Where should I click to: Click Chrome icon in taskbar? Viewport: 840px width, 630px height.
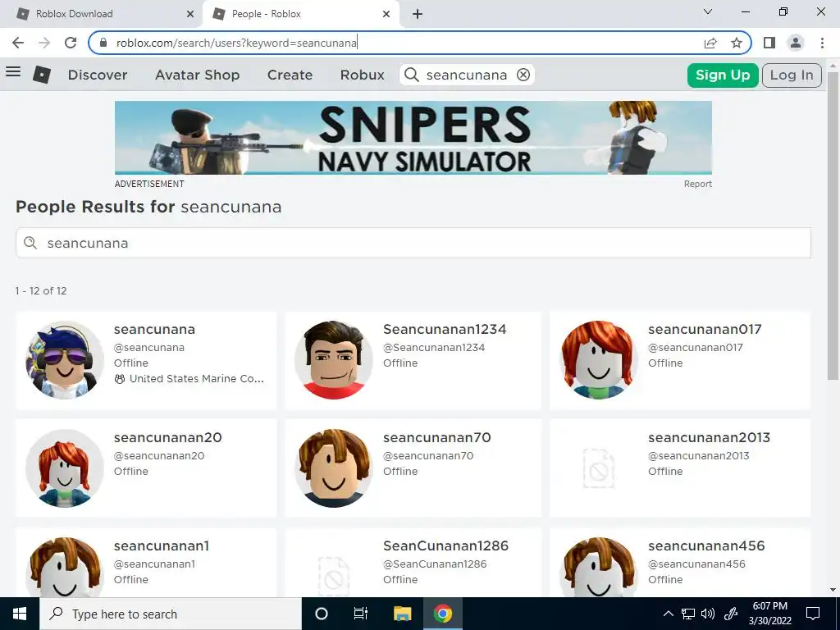(x=443, y=614)
